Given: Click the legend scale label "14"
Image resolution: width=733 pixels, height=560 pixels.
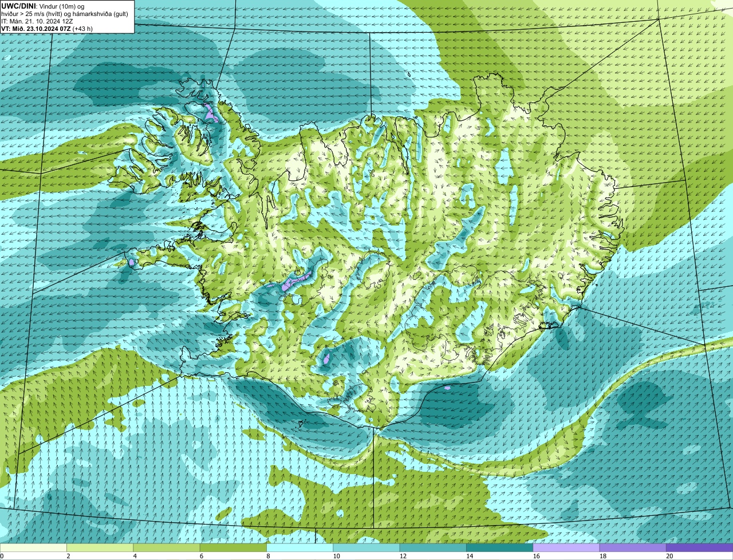Looking at the screenshot, I should tap(470, 555).
